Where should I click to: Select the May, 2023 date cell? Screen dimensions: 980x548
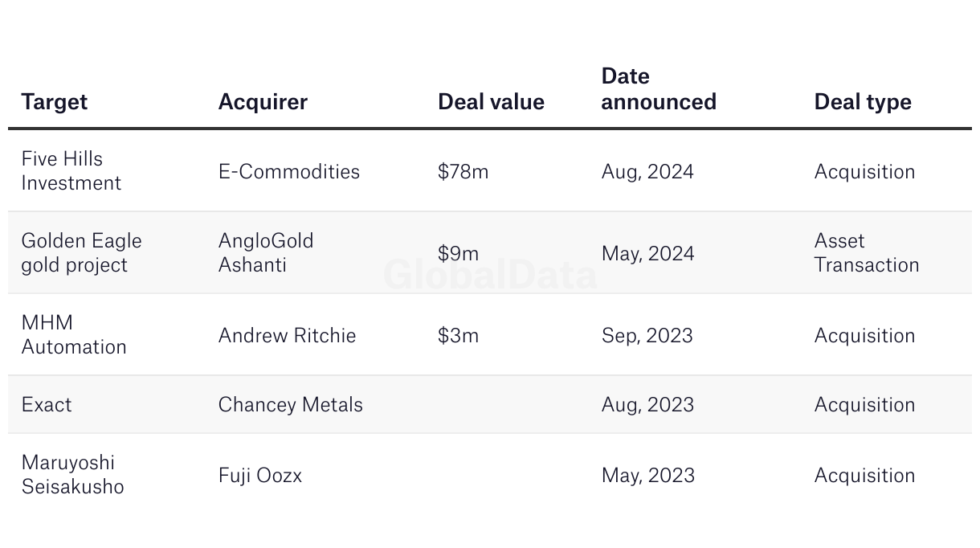(x=648, y=475)
